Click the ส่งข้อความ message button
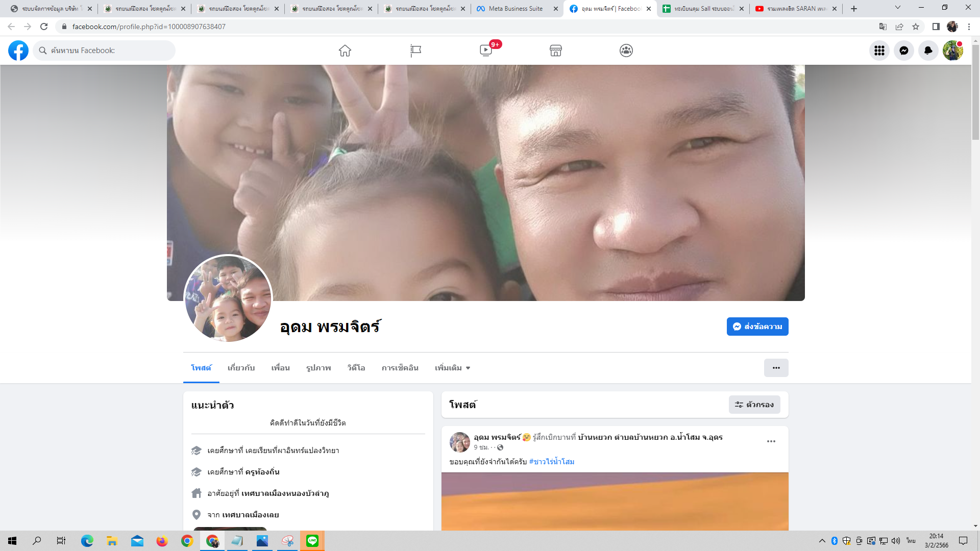 tap(757, 327)
